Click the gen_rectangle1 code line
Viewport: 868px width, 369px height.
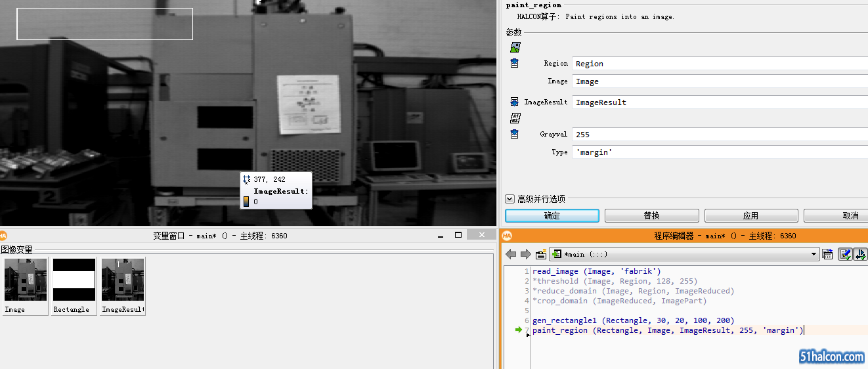pos(634,320)
